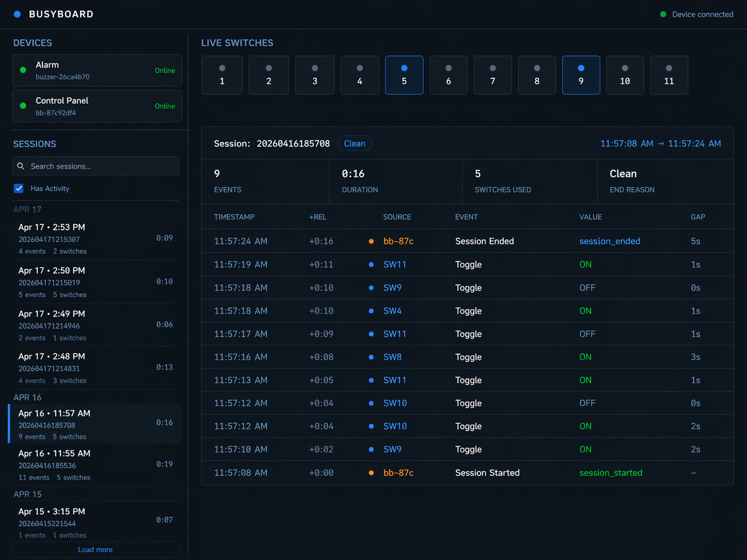Toggle live switch 10
Screen dimensions: 747x560
625,75
